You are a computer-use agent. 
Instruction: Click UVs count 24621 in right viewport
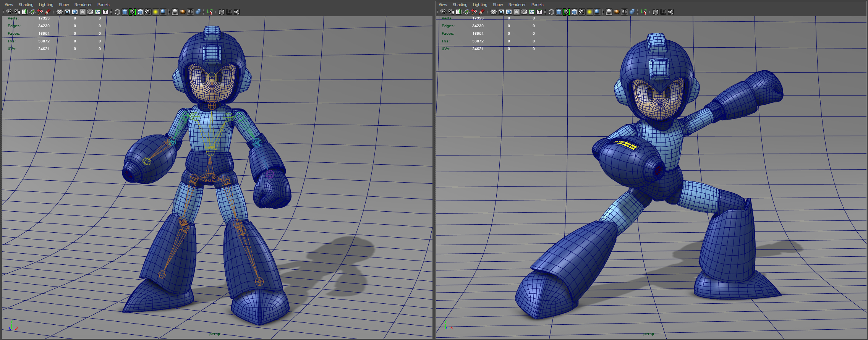coord(478,49)
